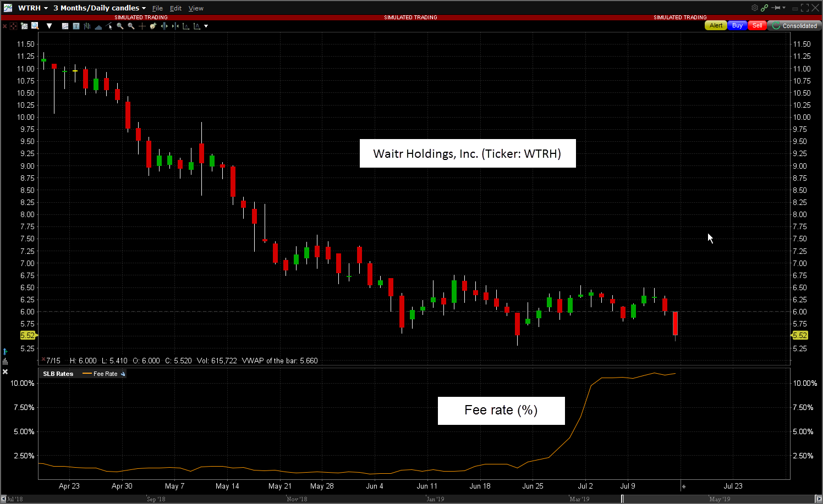Click the bottom timeline range slider handle
Viewport: 823px width, 504px height.
622,499
